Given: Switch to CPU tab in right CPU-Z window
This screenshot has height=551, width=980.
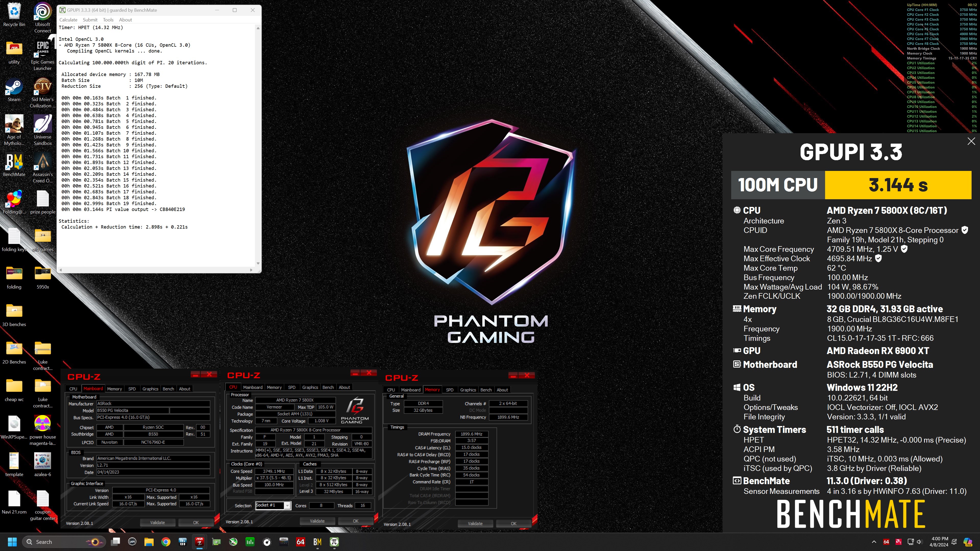Looking at the screenshot, I should point(391,390).
